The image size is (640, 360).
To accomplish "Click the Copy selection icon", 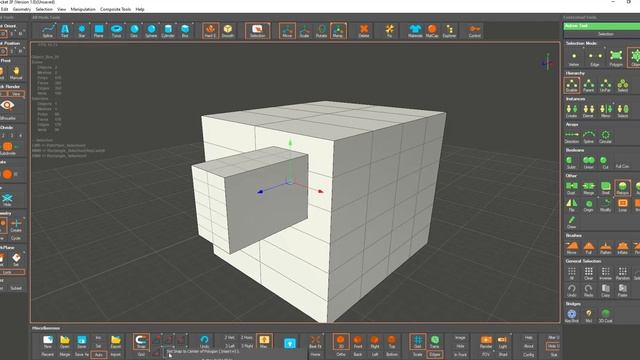I will click(x=606, y=291).
